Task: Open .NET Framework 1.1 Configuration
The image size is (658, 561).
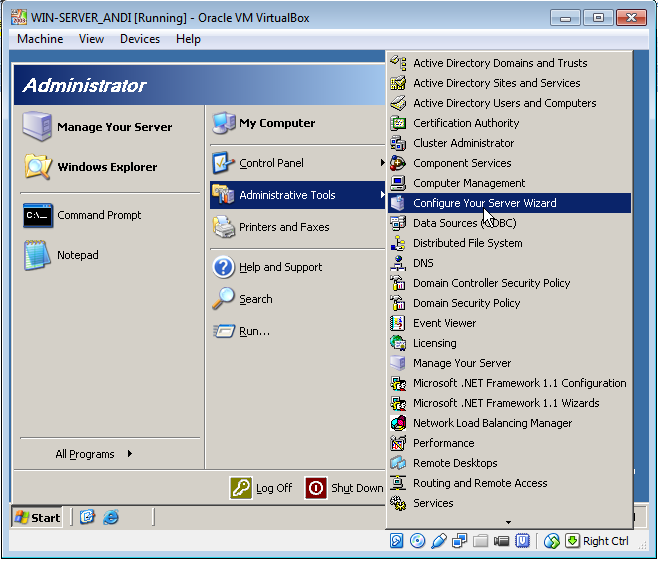Action: tap(509, 383)
